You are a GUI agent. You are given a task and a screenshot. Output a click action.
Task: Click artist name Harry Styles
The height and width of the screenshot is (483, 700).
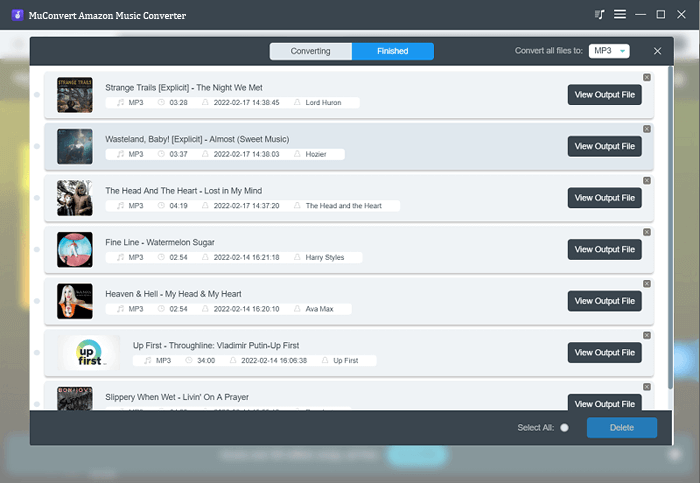click(325, 258)
